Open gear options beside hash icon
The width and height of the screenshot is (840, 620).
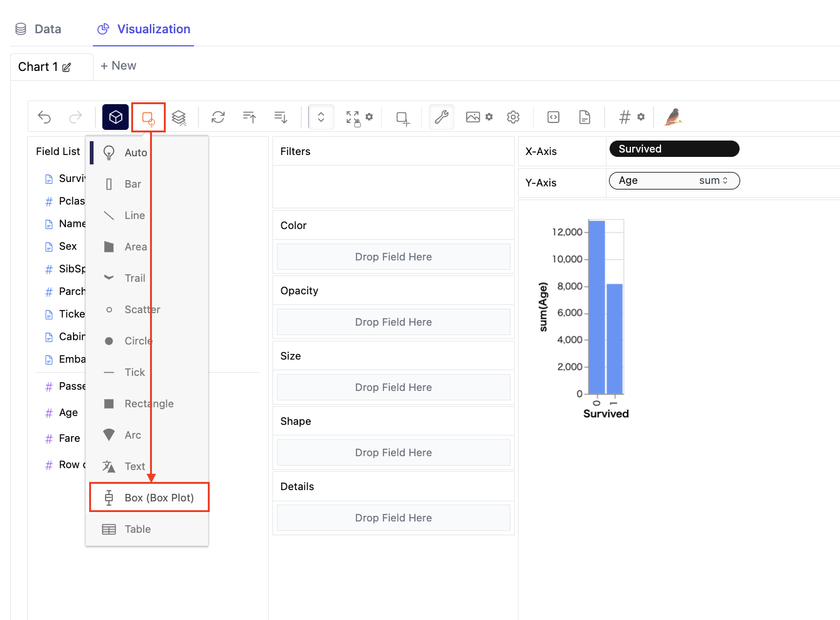(x=641, y=117)
